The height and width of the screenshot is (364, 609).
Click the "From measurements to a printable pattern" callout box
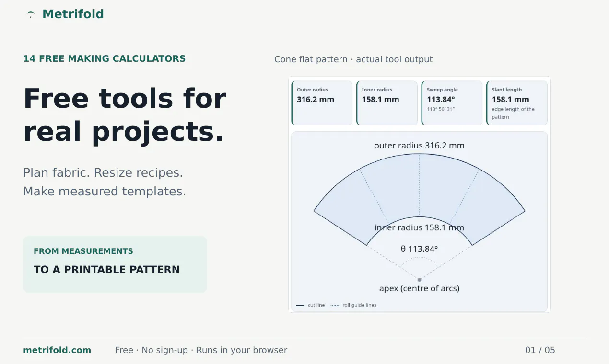pyautogui.click(x=115, y=264)
